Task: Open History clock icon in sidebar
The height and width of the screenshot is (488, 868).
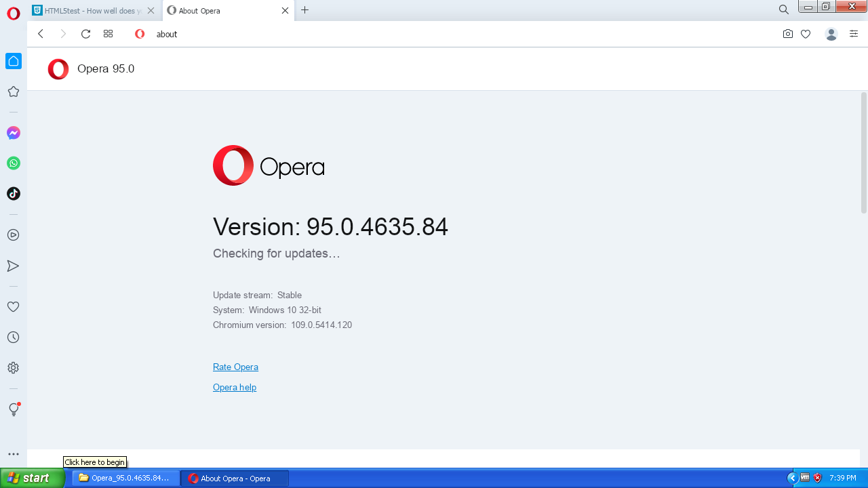Action: coord(13,338)
